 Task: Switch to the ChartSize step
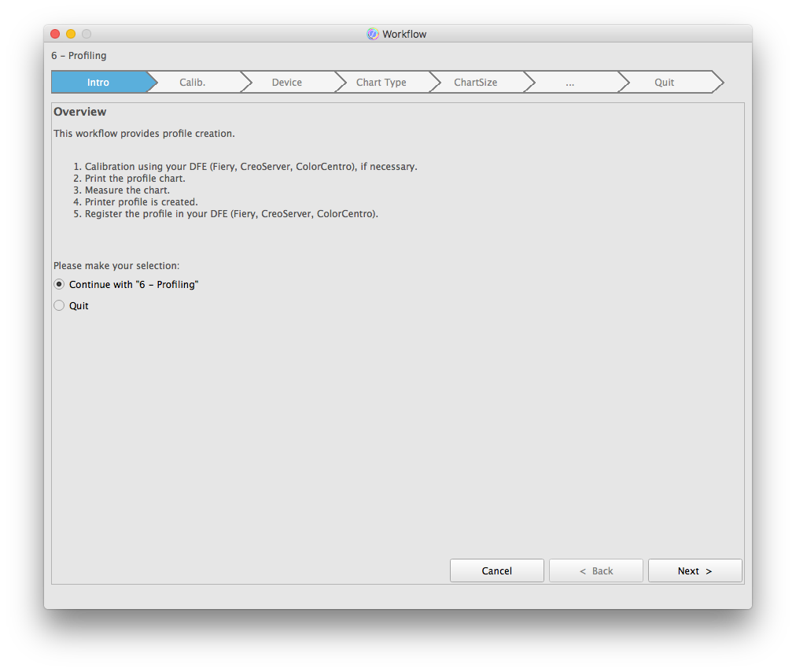476,83
